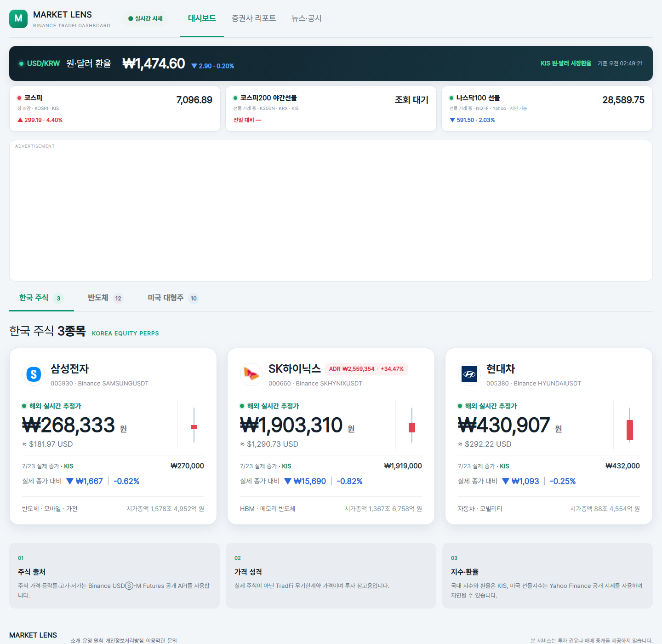Screen dimensions: 662x644
Task: Click the green Market Lens M logo
Action: (x=18, y=18)
